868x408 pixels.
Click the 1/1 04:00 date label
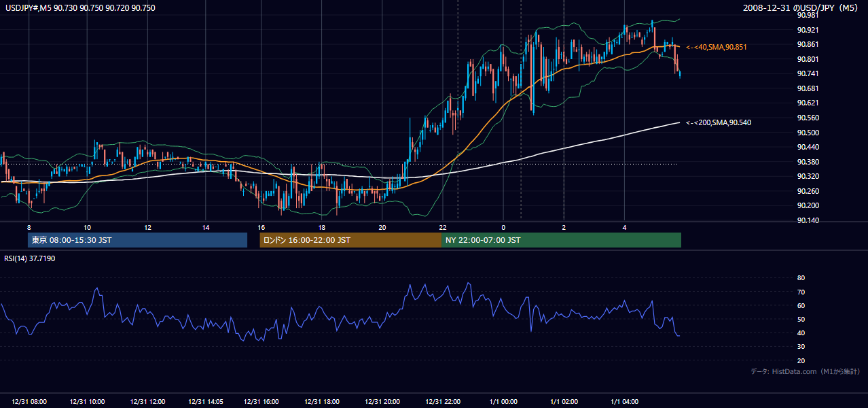point(624,402)
